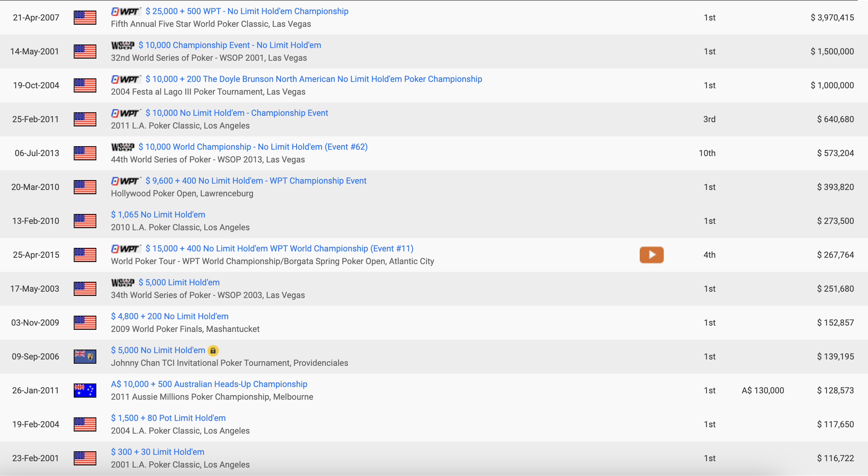Open the Australian Heads-Up Championship link

click(209, 384)
